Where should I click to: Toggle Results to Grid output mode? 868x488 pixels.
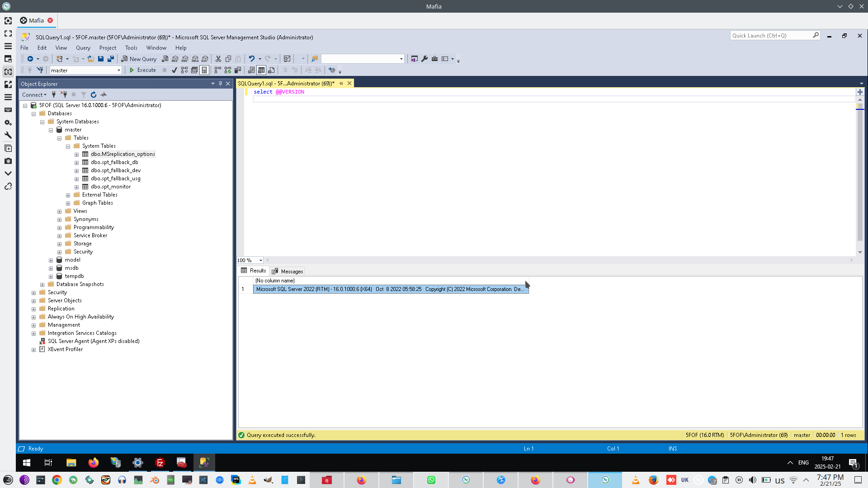261,70
